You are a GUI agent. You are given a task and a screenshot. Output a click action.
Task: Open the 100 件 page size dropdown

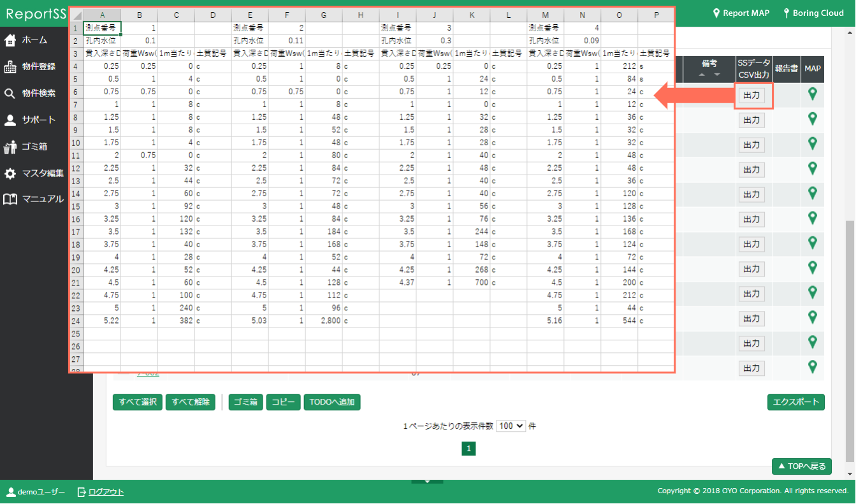point(511,426)
